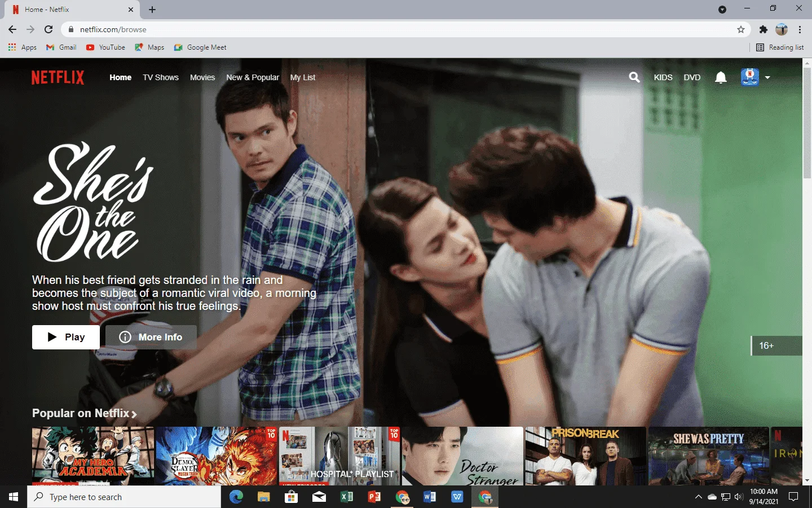This screenshot has width=812, height=508.
Task: Open YouTube bookmark
Action: (x=106, y=47)
